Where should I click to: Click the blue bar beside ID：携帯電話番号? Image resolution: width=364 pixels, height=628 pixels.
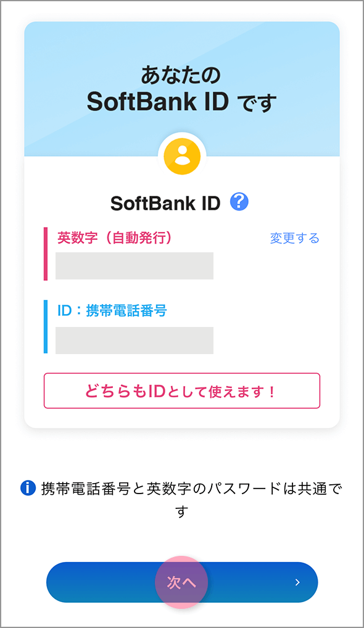46,327
